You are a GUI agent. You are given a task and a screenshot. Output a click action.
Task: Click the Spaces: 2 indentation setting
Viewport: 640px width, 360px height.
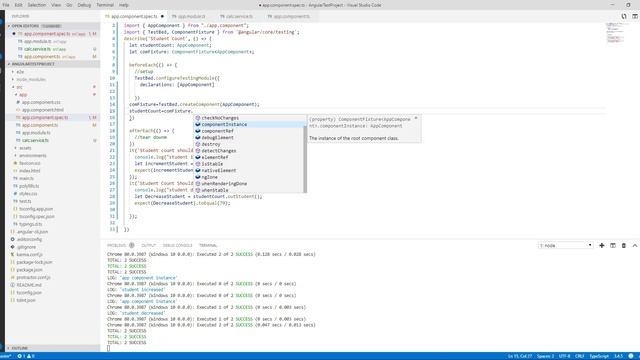click(x=546, y=356)
